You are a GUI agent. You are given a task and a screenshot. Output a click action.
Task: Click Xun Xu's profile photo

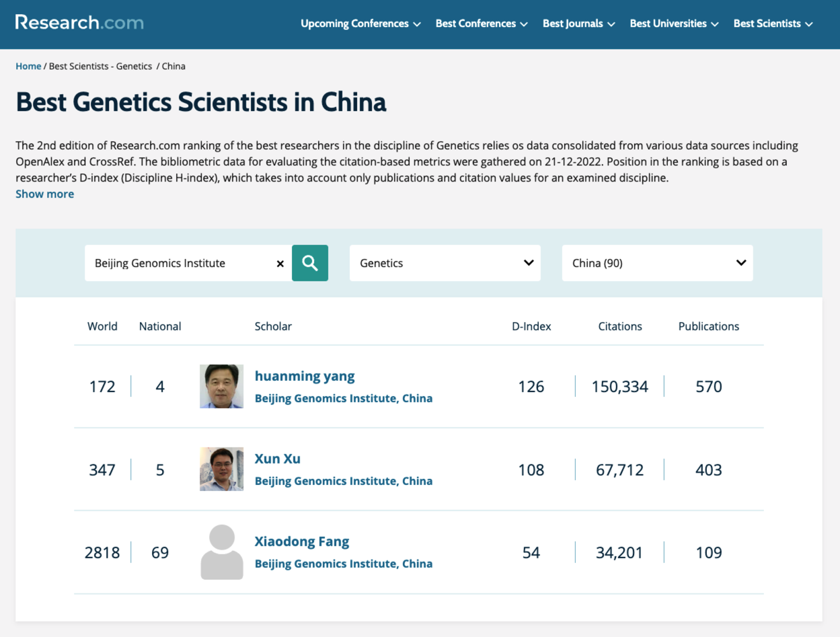click(221, 469)
